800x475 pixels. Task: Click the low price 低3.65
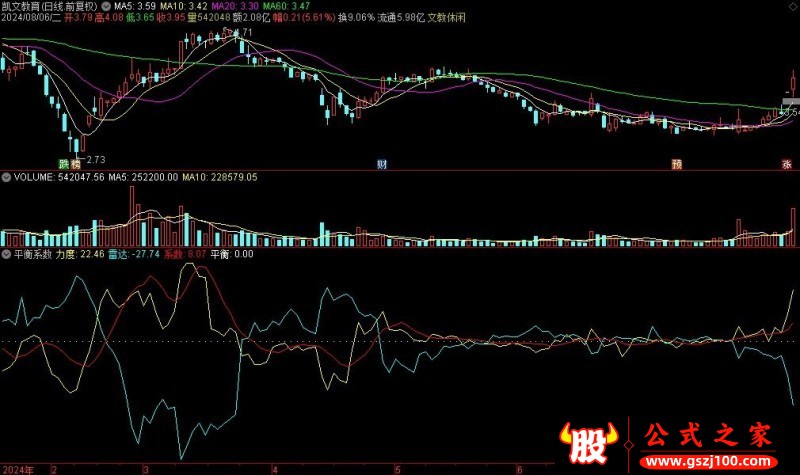point(140,18)
